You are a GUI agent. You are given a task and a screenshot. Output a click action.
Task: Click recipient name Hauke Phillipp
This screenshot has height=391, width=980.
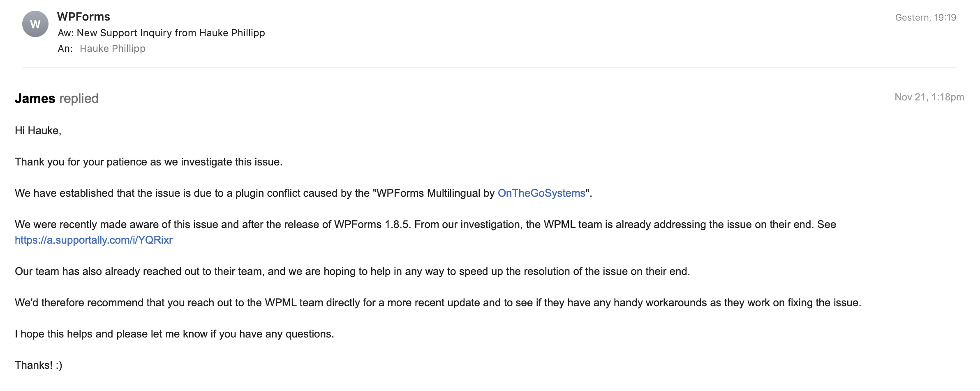[x=113, y=49]
